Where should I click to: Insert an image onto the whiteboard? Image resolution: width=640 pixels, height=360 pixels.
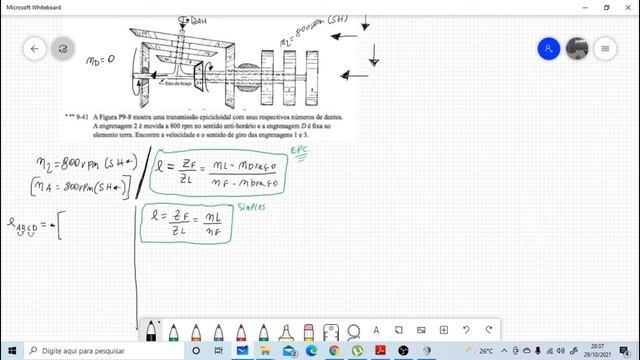(x=421, y=330)
